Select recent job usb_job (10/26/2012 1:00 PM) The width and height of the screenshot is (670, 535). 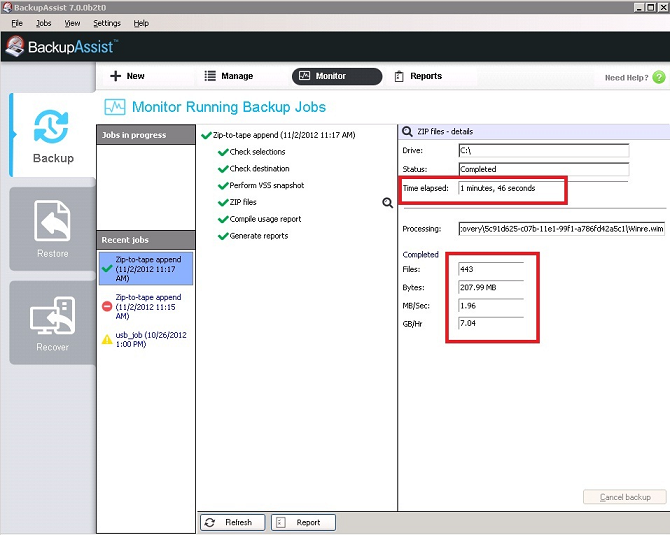[x=146, y=339]
